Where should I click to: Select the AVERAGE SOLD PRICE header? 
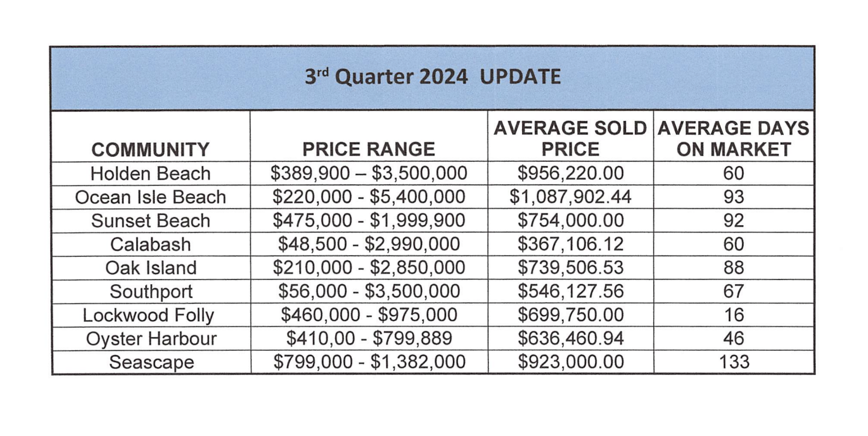(570, 139)
